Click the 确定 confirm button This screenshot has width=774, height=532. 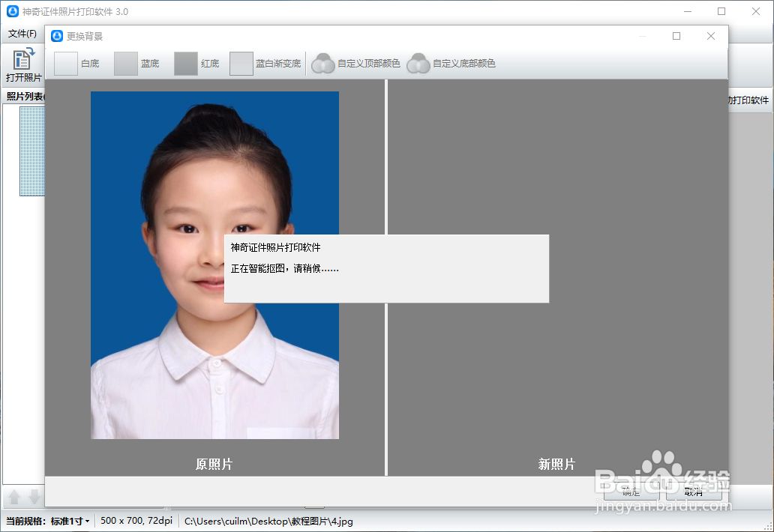(631, 492)
